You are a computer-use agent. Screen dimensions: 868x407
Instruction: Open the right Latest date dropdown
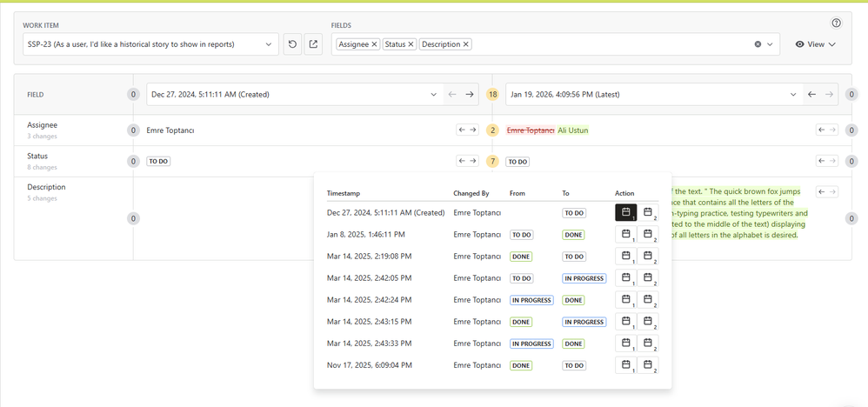coord(654,95)
